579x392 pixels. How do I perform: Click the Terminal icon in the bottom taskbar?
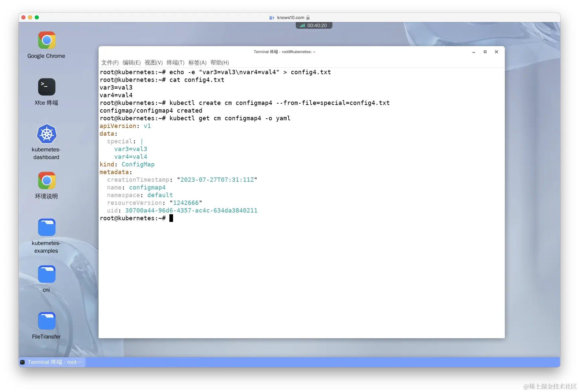22,362
